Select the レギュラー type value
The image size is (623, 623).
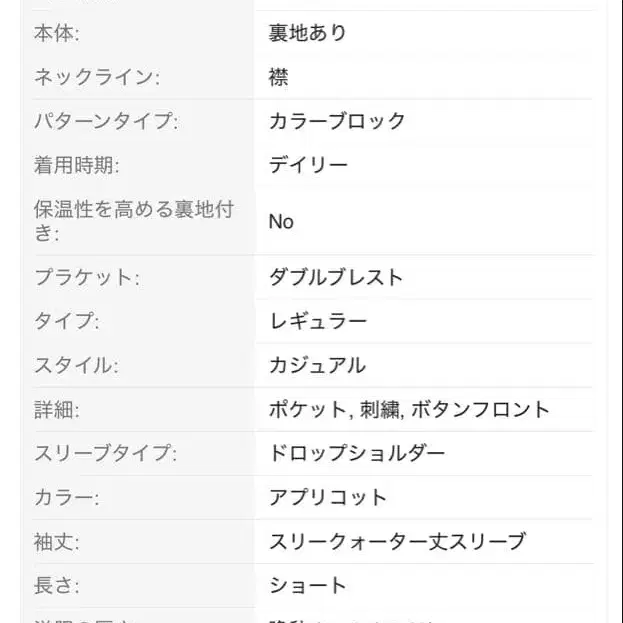[318, 321]
